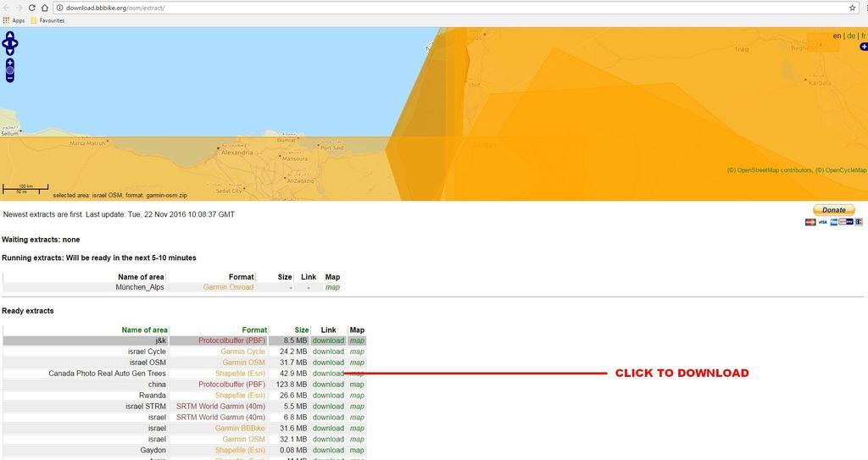Download the j&k Protocolbuffer extract
This screenshot has height=460, width=868.
point(328,341)
